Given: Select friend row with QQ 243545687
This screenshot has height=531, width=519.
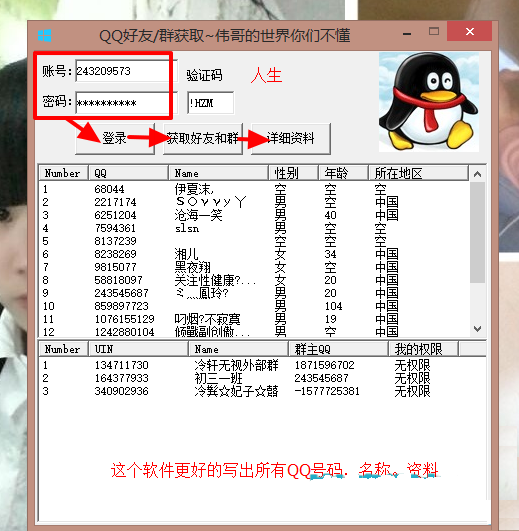Looking at the screenshot, I should coord(254,293).
